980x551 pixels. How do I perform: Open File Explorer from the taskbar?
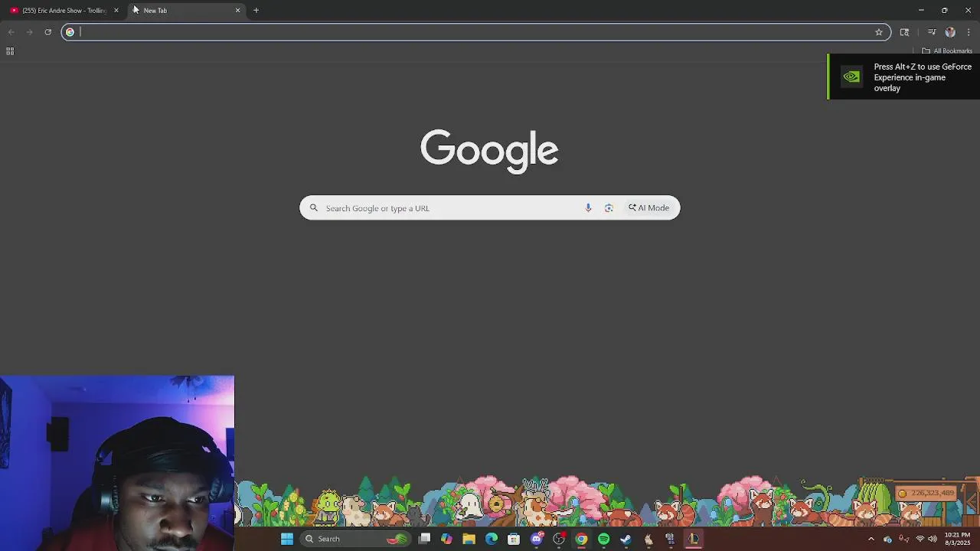tap(469, 539)
